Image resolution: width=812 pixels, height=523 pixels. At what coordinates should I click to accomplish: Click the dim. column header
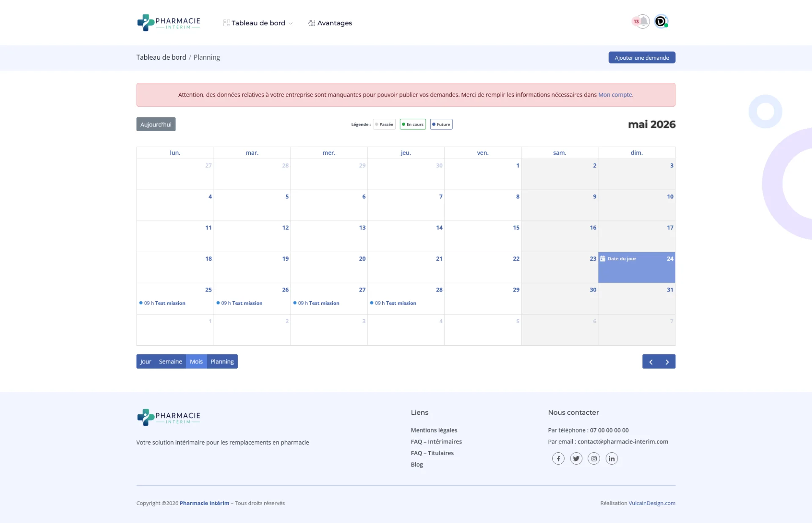click(x=636, y=153)
